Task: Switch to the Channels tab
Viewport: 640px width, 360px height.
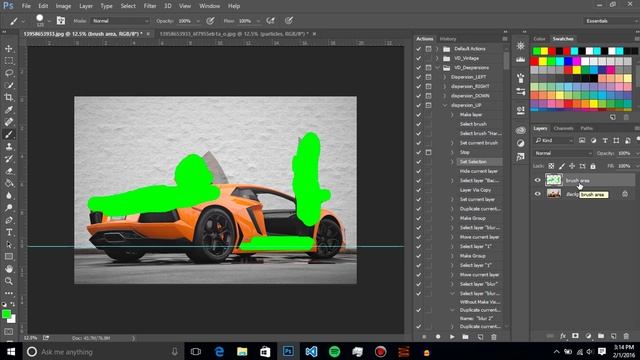Action: (x=563, y=128)
